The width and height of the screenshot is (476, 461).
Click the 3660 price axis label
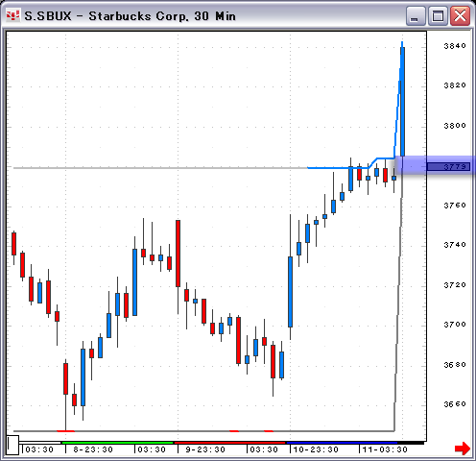tap(455, 404)
